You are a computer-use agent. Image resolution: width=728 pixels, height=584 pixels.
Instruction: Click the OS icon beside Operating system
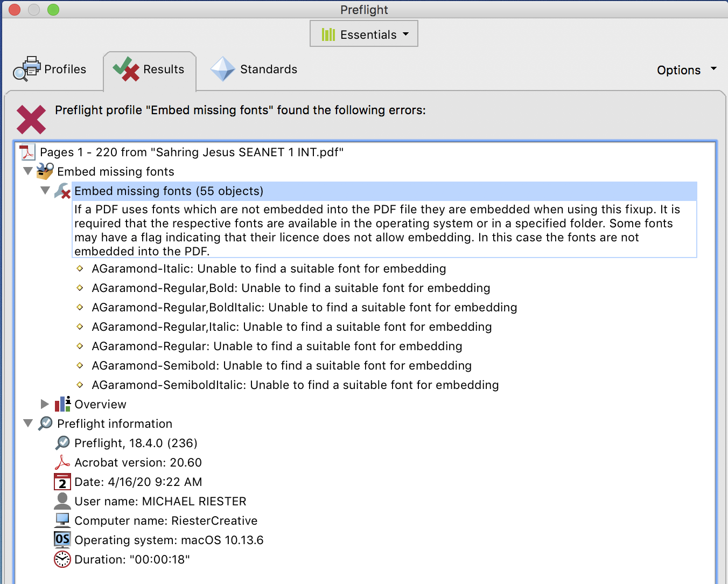[62, 539]
